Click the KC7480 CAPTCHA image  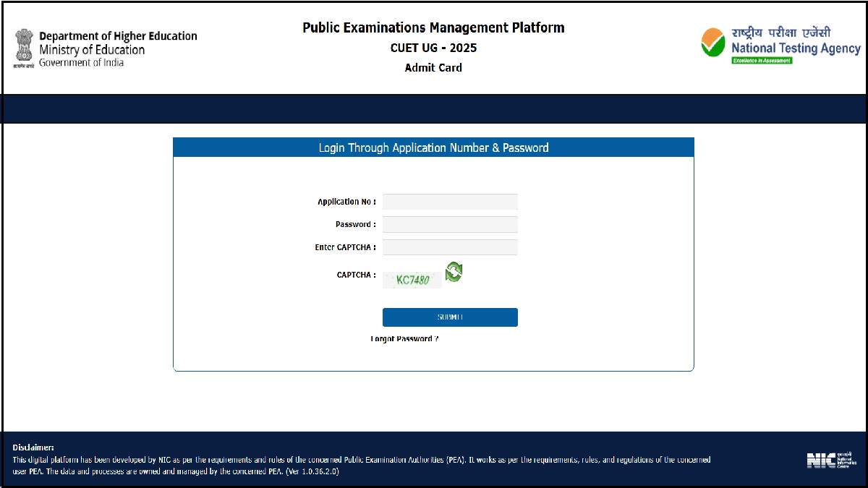[x=412, y=280]
